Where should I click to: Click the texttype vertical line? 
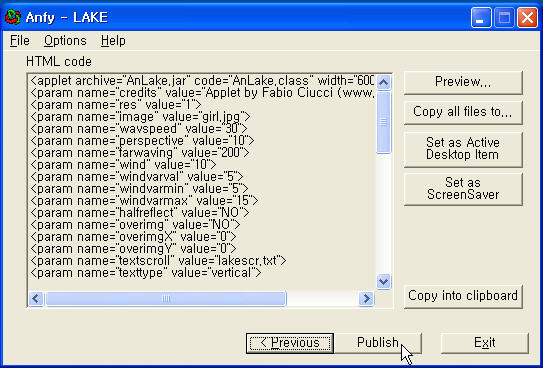[x=146, y=273]
